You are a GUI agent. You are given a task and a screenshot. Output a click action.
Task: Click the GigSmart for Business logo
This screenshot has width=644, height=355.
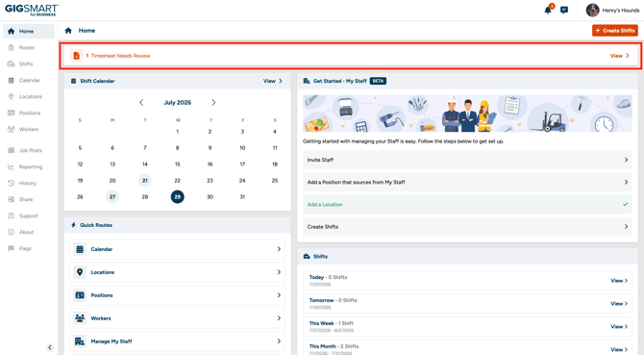32,10
